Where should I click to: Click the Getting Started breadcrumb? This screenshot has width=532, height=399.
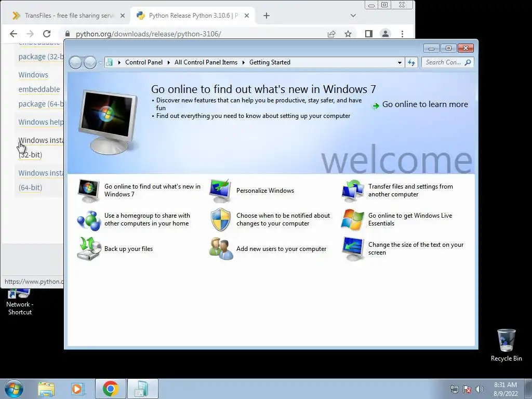[270, 62]
